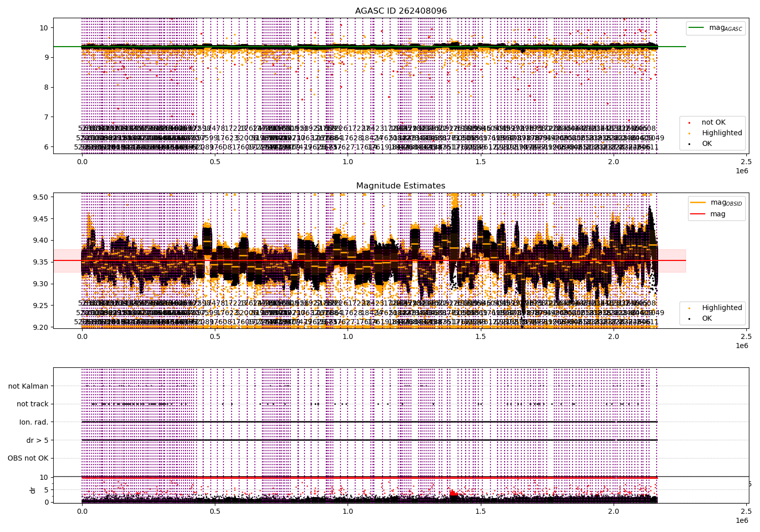Click x-tick '2.0' under the top plot
The width and height of the screenshot is (760, 532).
coord(614,162)
